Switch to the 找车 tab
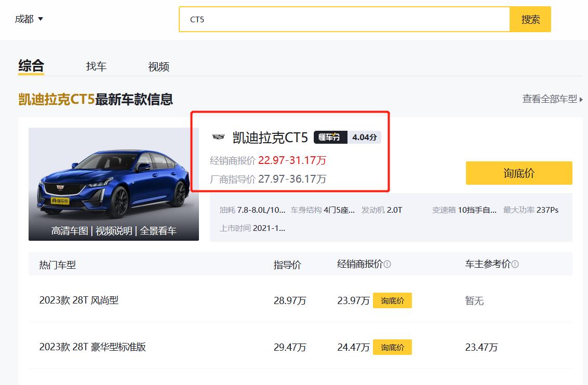Image resolution: width=588 pixels, height=385 pixels. (96, 66)
